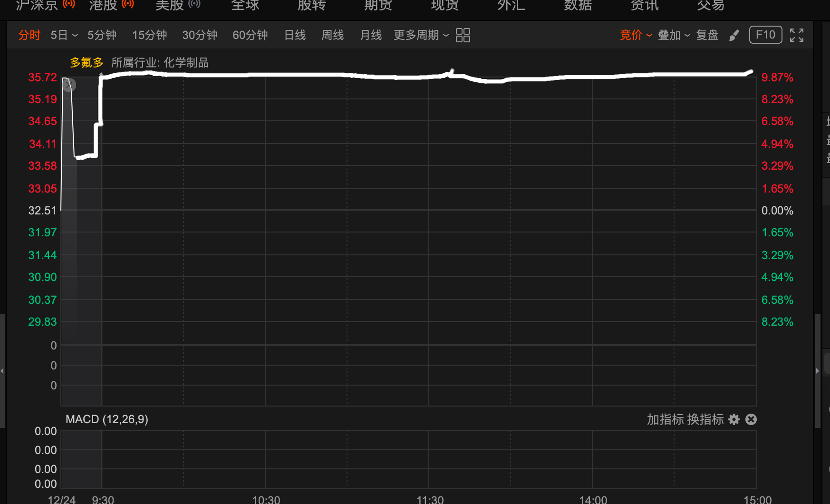Click the 9:30 time axis label
Image resolution: width=830 pixels, height=504 pixels.
(x=103, y=500)
